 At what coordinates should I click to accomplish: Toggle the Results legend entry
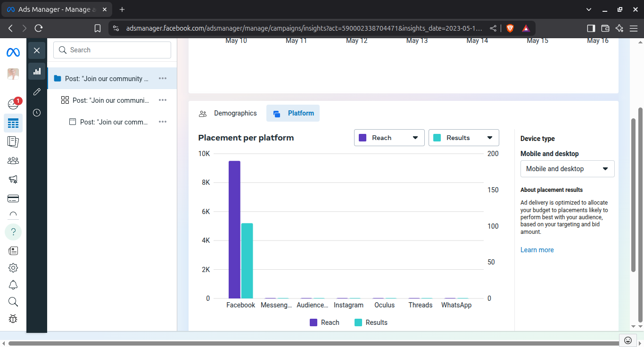371,322
